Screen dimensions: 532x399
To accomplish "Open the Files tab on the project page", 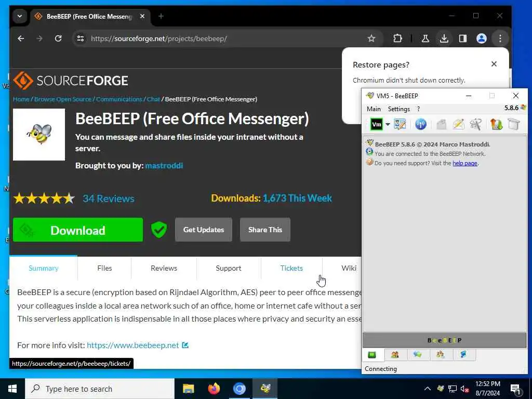I will [x=104, y=268].
